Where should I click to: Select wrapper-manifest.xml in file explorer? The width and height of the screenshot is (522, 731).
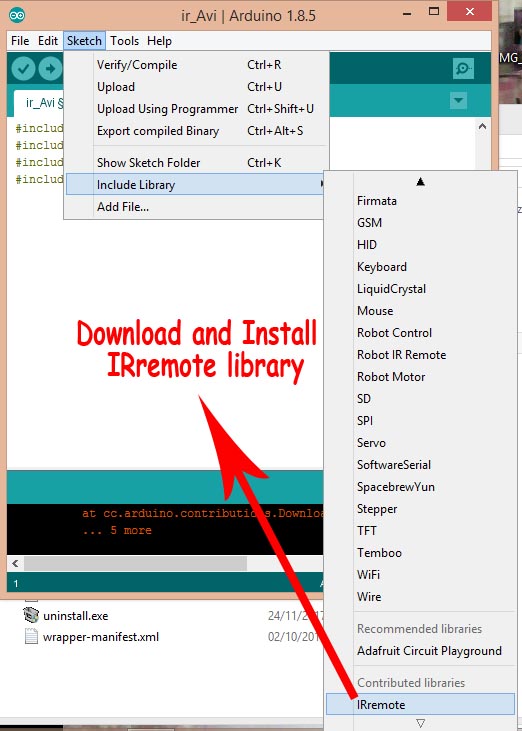pos(101,637)
